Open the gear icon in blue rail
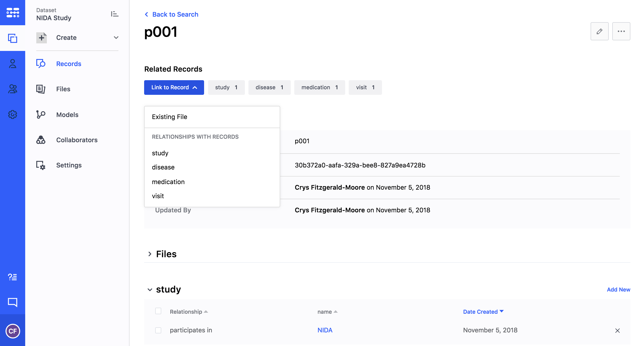 point(13,114)
